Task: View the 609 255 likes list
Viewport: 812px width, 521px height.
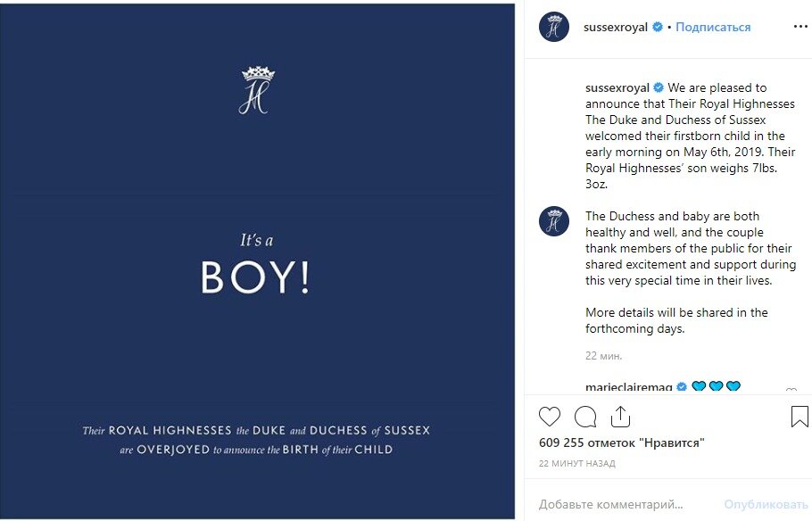Action: coord(622,442)
